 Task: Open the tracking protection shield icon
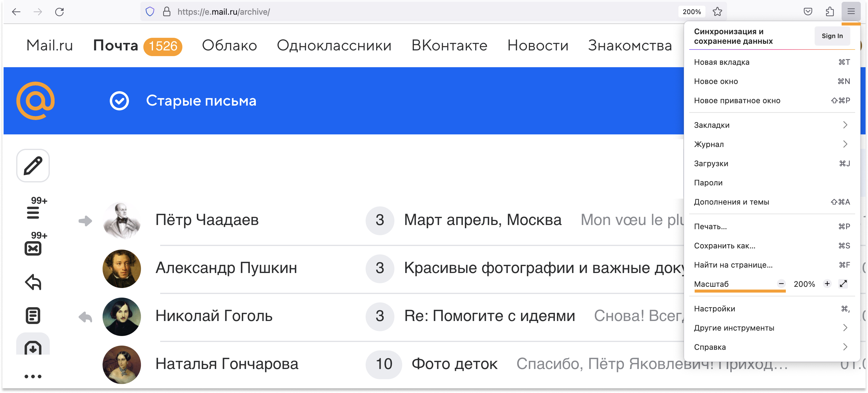pos(150,12)
